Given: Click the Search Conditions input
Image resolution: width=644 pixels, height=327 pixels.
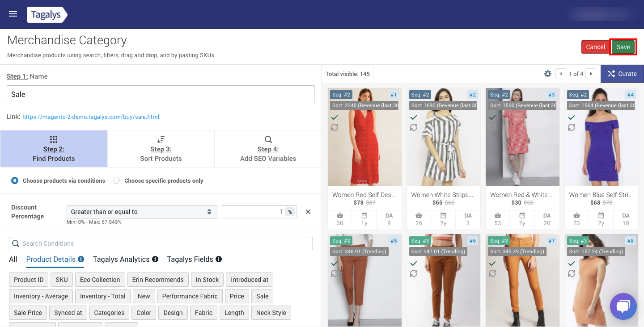Looking at the screenshot, I should tap(161, 243).
